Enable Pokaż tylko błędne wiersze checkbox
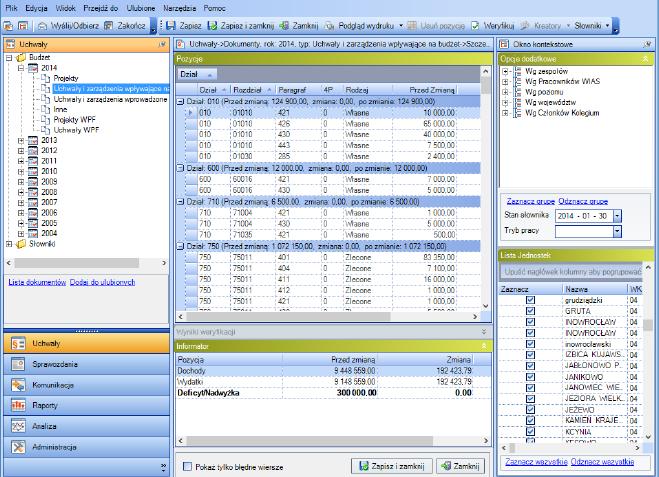 click(x=187, y=466)
